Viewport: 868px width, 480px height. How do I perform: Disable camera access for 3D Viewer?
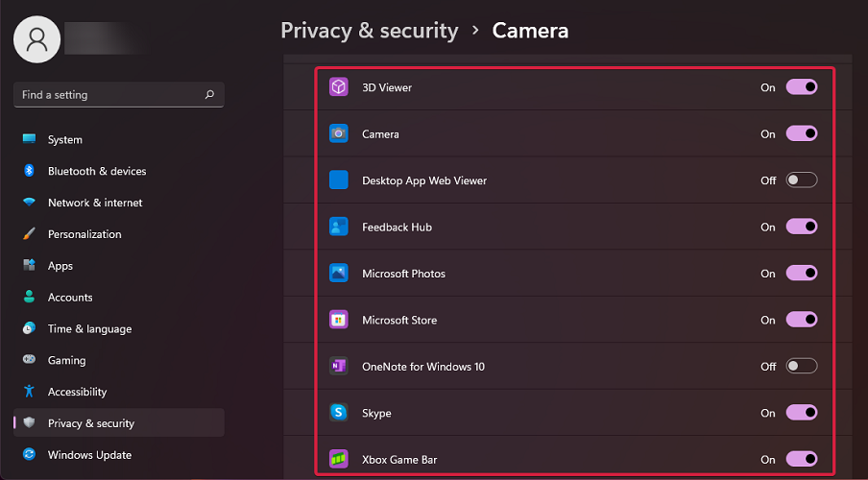coord(802,87)
